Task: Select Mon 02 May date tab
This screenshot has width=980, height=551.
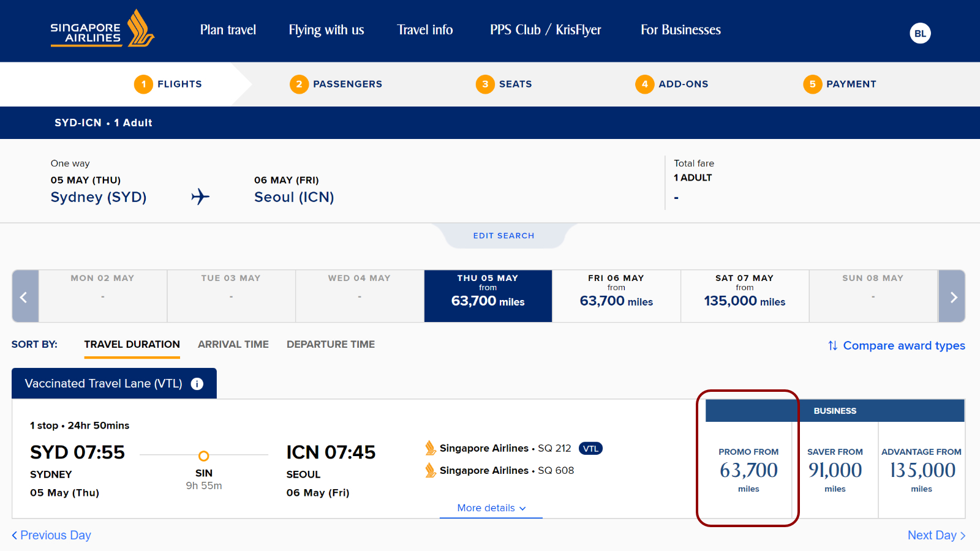Action: [x=103, y=296]
